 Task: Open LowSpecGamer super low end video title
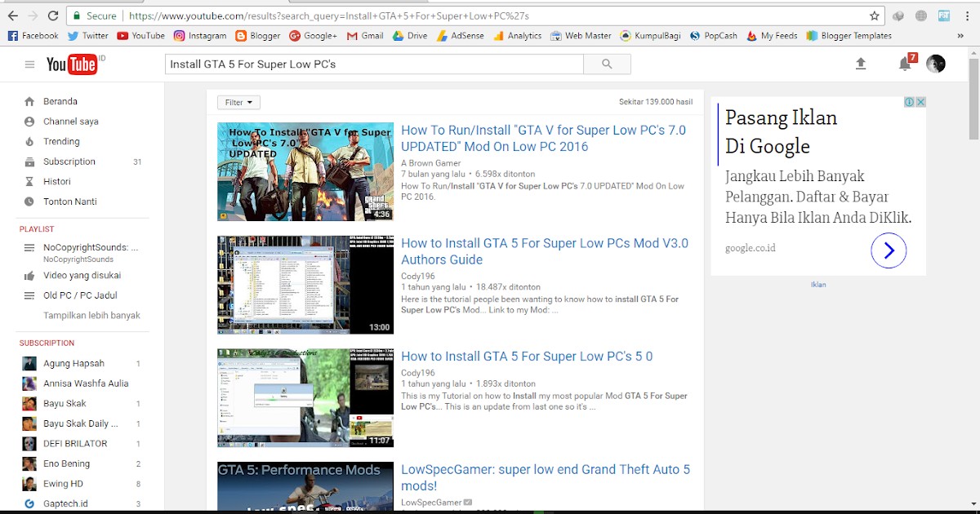click(x=546, y=477)
